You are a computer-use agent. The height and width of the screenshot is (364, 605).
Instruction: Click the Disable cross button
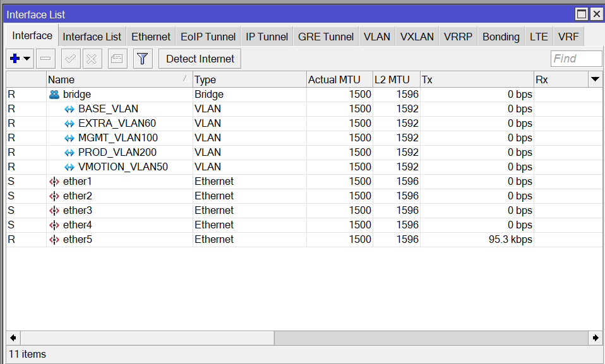[92, 59]
